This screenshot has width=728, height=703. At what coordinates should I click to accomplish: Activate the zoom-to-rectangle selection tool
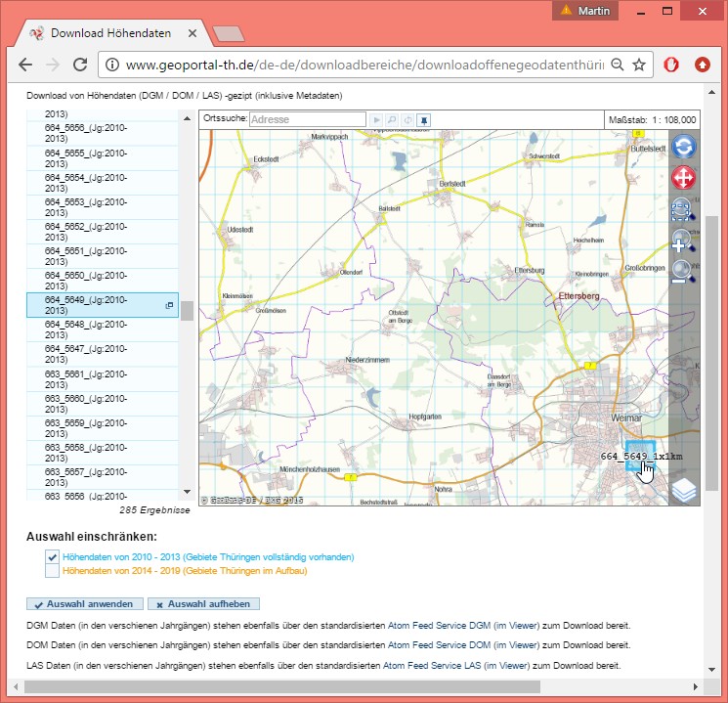(683, 209)
